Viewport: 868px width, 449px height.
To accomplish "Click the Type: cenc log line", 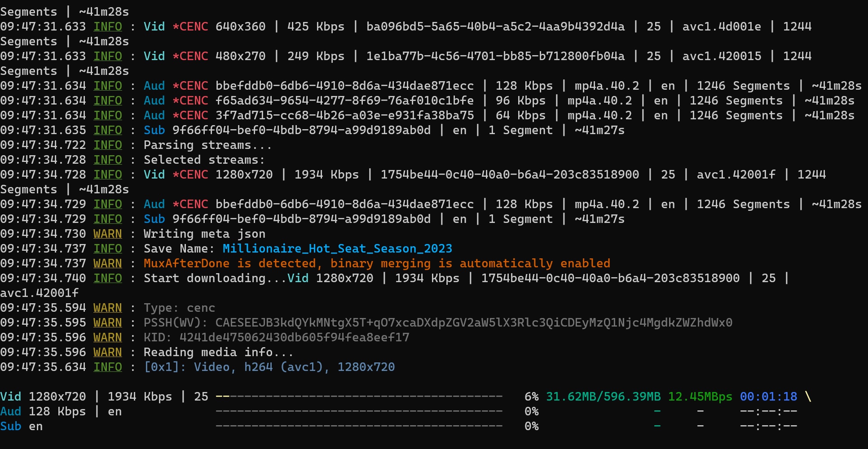I will 179,308.
